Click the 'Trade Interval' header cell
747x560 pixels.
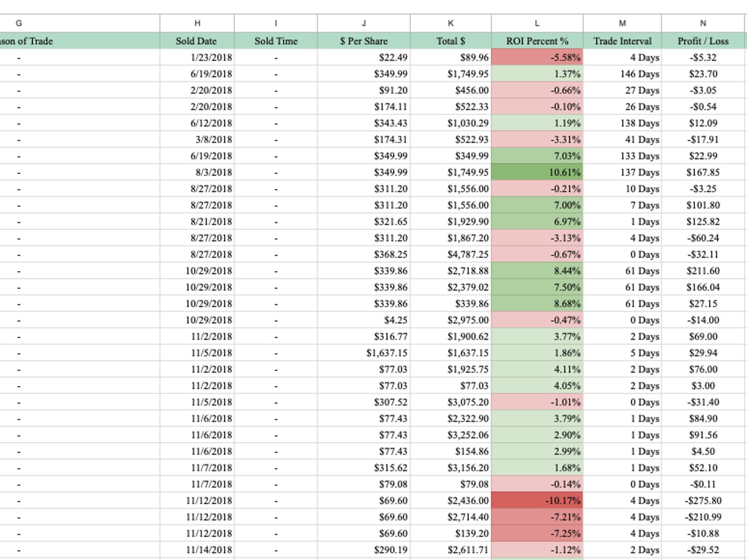tap(622, 41)
